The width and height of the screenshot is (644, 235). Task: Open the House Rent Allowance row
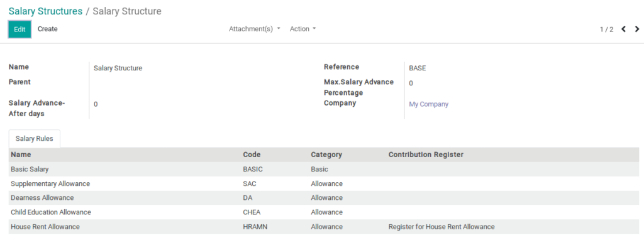click(x=324, y=226)
